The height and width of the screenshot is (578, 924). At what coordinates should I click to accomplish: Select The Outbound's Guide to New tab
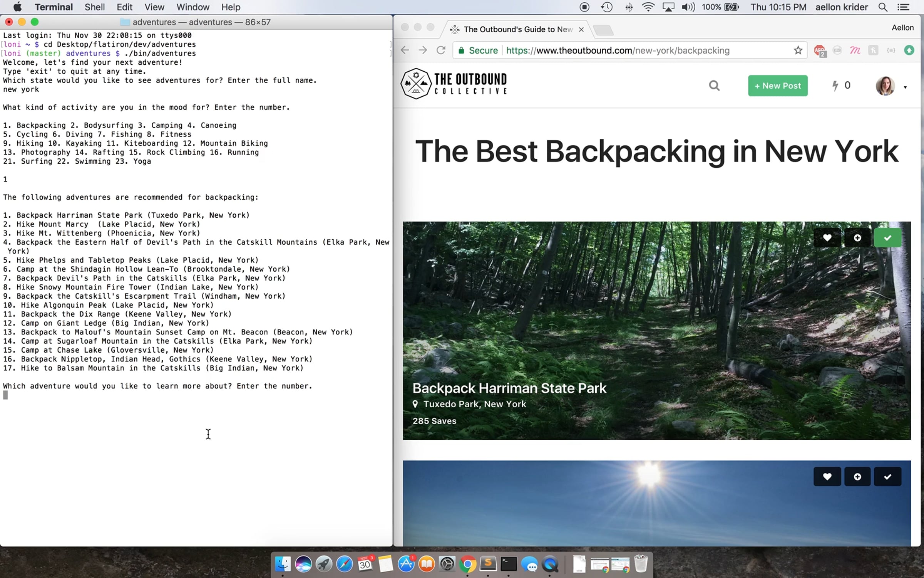click(518, 30)
